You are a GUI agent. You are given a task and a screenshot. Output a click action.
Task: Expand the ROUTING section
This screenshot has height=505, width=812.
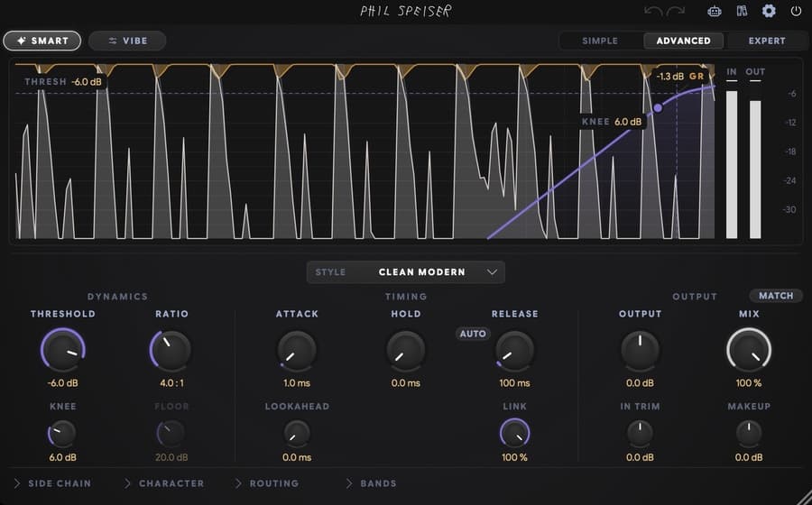pyautogui.click(x=267, y=483)
